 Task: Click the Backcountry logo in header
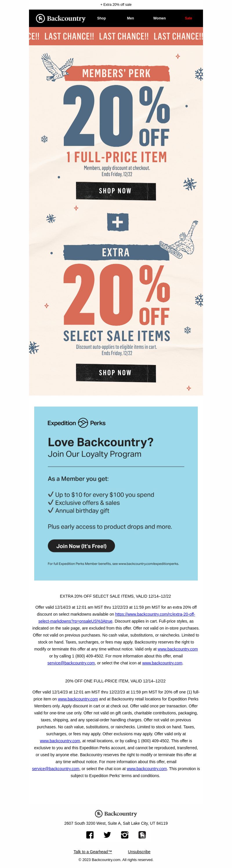61,18
